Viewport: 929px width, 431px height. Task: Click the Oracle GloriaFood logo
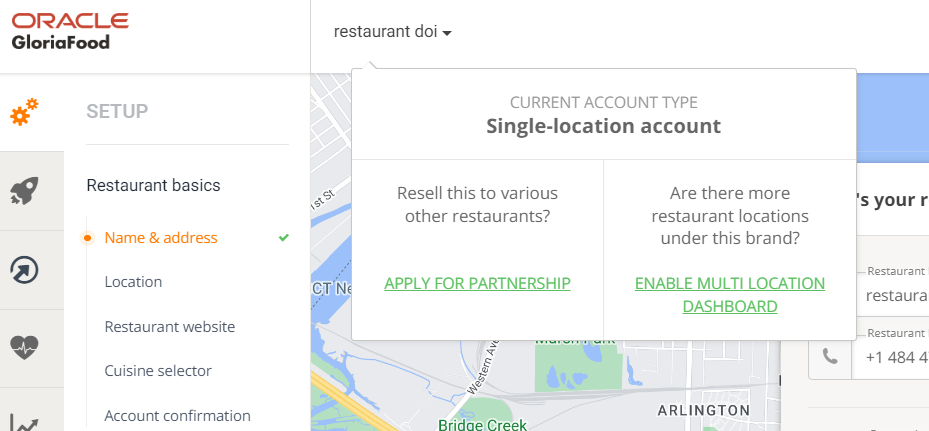click(70, 31)
